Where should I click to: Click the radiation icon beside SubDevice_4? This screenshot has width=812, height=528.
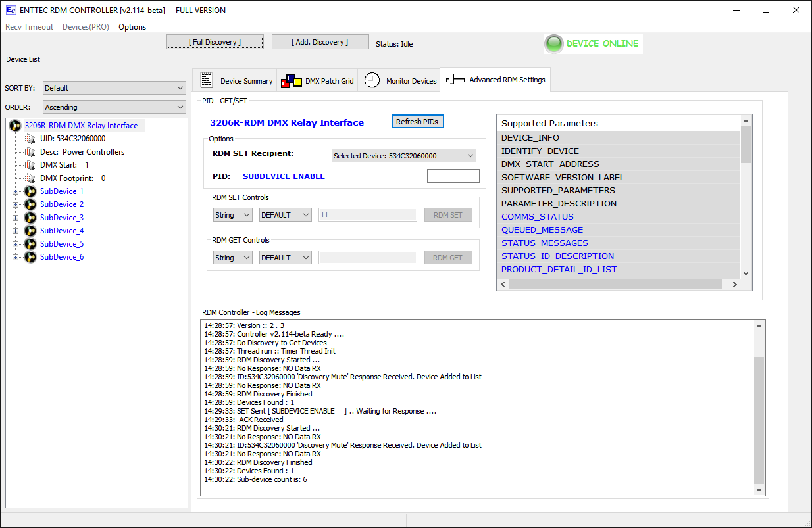[x=30, y=231]
